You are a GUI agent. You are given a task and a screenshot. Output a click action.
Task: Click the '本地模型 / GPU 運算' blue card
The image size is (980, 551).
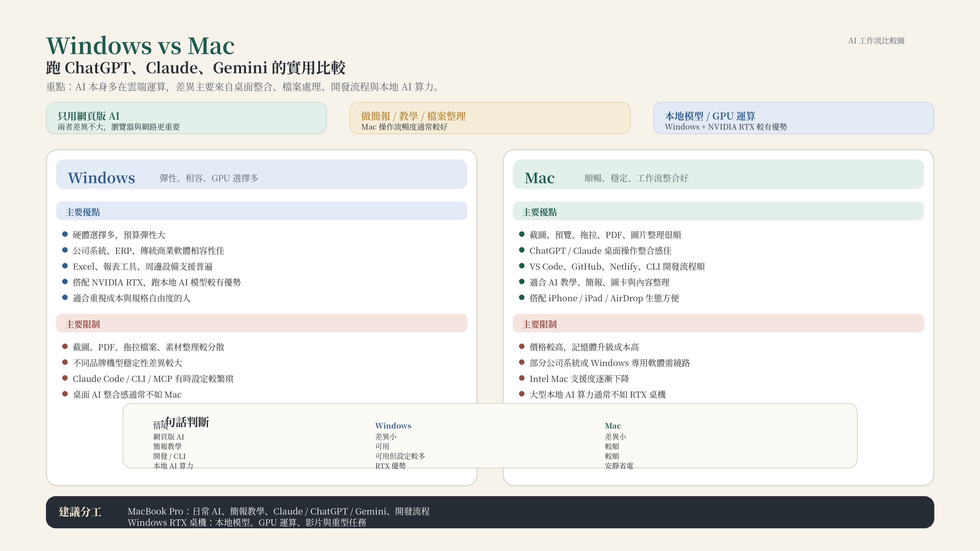793,118
